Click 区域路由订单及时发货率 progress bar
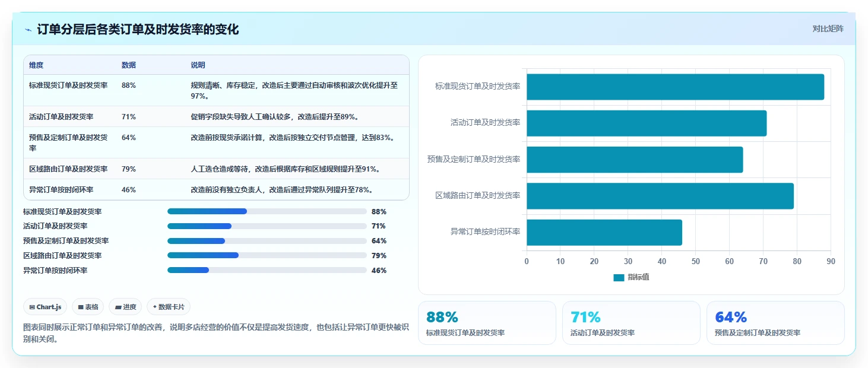This screenshot has width=868, height=368. (x=267, y=255)
